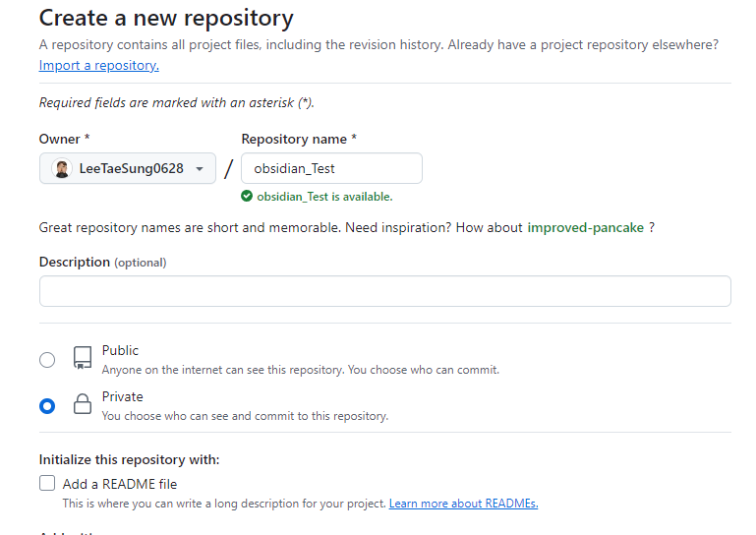The width and height of the screenshot is (756, 535).
Task: Click the green availability checkmark icon
Action: (x=247, y=196)
